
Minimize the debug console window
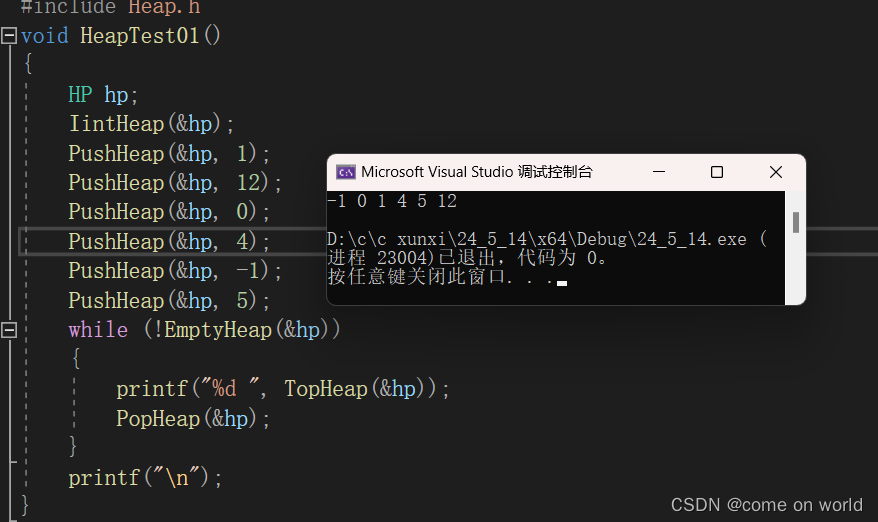click(x=659, y=172)
